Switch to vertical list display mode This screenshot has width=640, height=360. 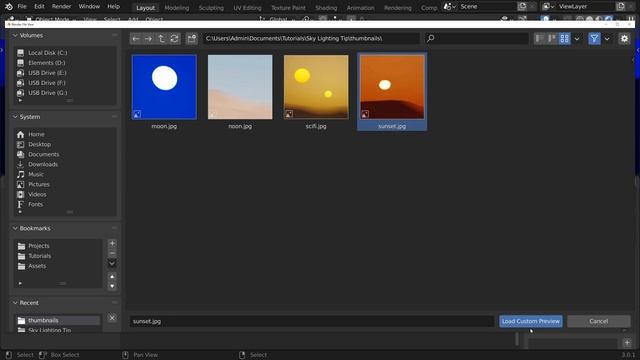click(x=540, y=38)
